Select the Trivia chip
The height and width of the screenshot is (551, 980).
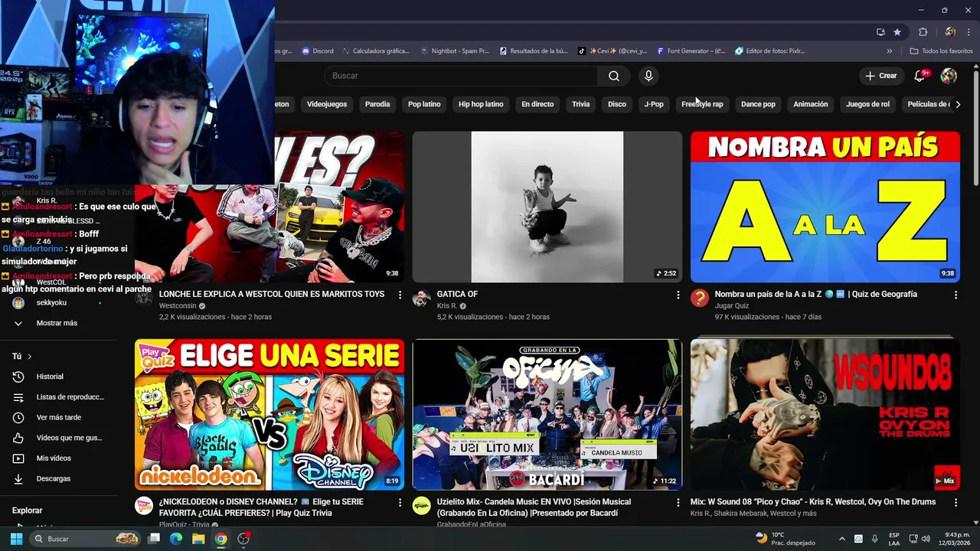point(581,104)
